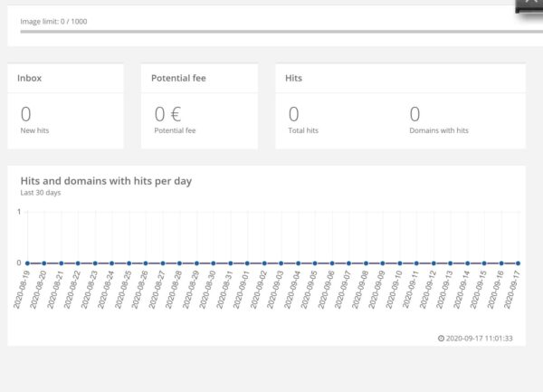543x392 pixels.
Task: Click the Image limit 0 / 1000 text
Action: click(54, 21)
